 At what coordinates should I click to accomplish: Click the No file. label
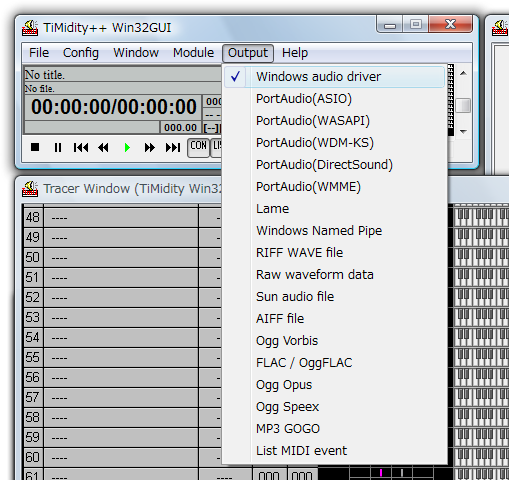(x=40, y=89)
